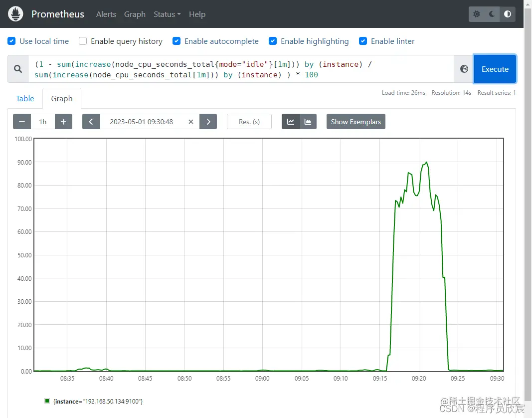Click green legend swatch for instance
This screenshot has width=532, height=418.
pos(47,401)
